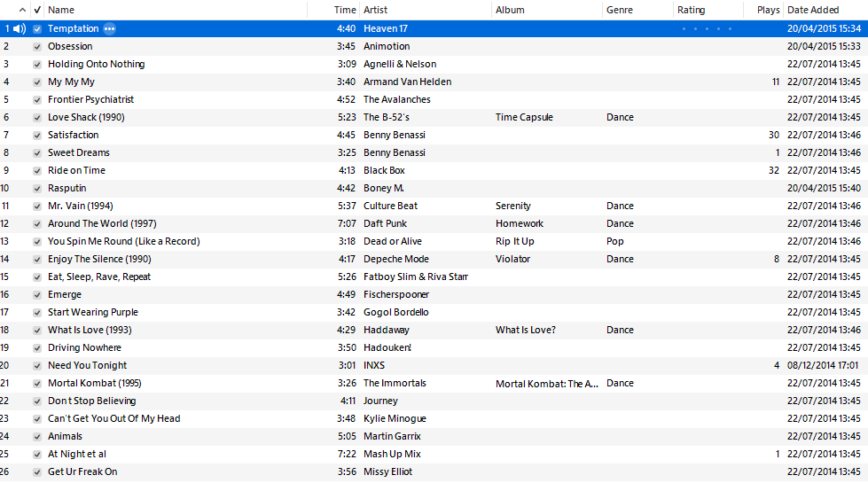868x483 pixels.
Task: Click play count 30 for Satisfaction
Action: [x=774, y=135]
